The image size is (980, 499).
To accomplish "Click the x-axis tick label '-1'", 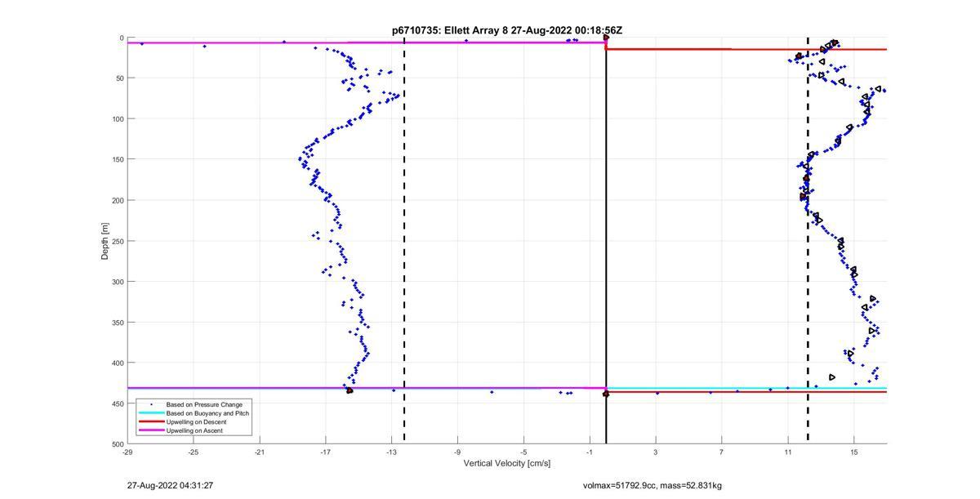I will tap(590, 452).
